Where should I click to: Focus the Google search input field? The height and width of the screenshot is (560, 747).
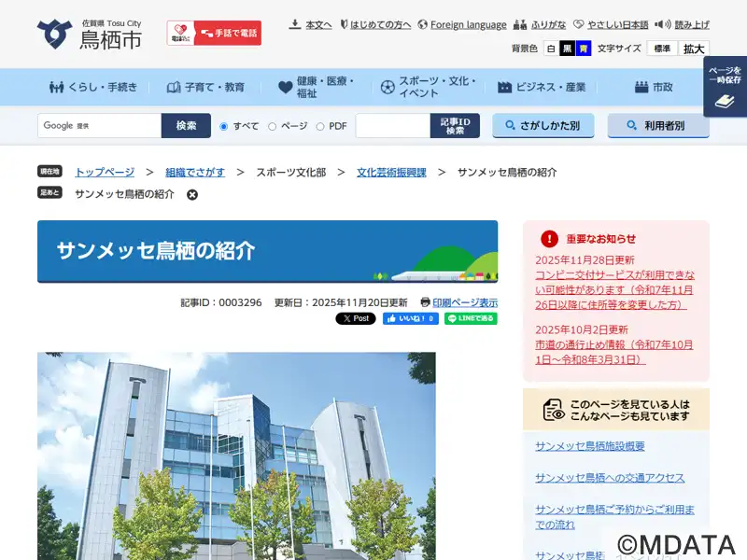100,126
